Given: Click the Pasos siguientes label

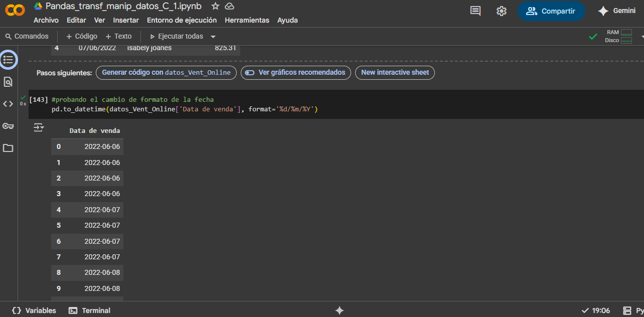Looking at the screenshot, I should click(x=64, y=73).
